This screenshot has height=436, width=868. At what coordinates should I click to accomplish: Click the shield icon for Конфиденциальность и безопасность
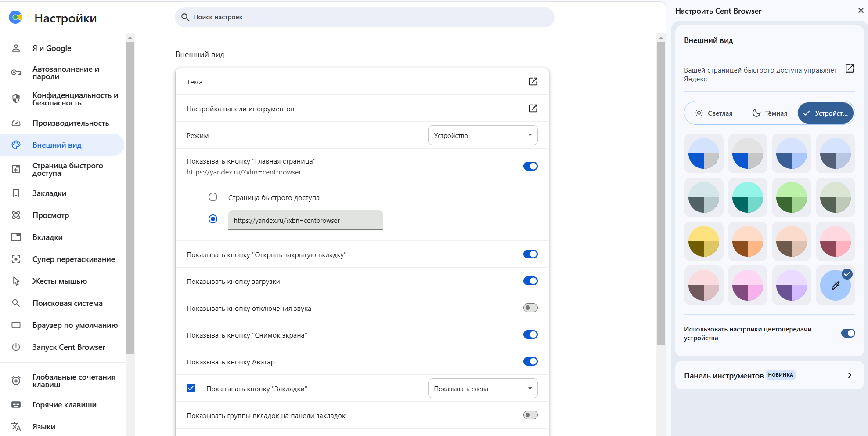(x=16, y=99)
